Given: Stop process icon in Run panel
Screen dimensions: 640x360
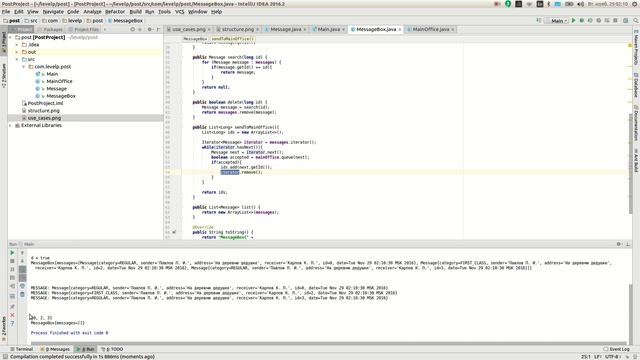Looking at the screenshot, I should (12, 261).
